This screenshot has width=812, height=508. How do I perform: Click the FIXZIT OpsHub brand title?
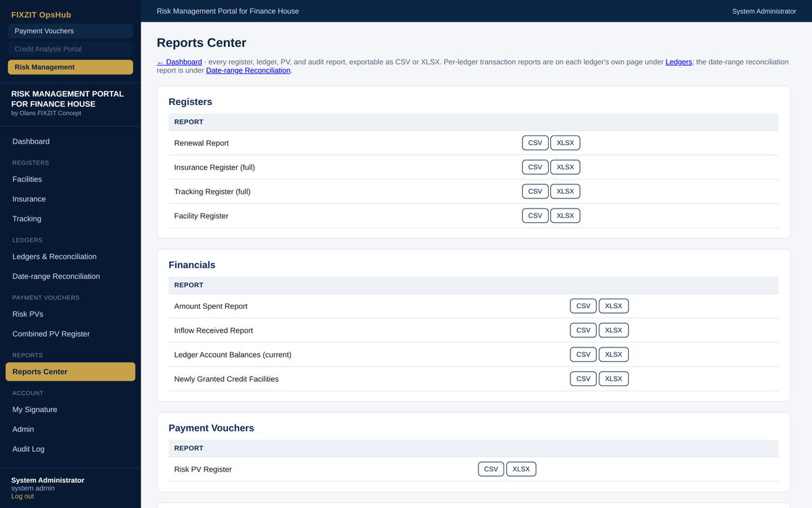pos(41,14)
